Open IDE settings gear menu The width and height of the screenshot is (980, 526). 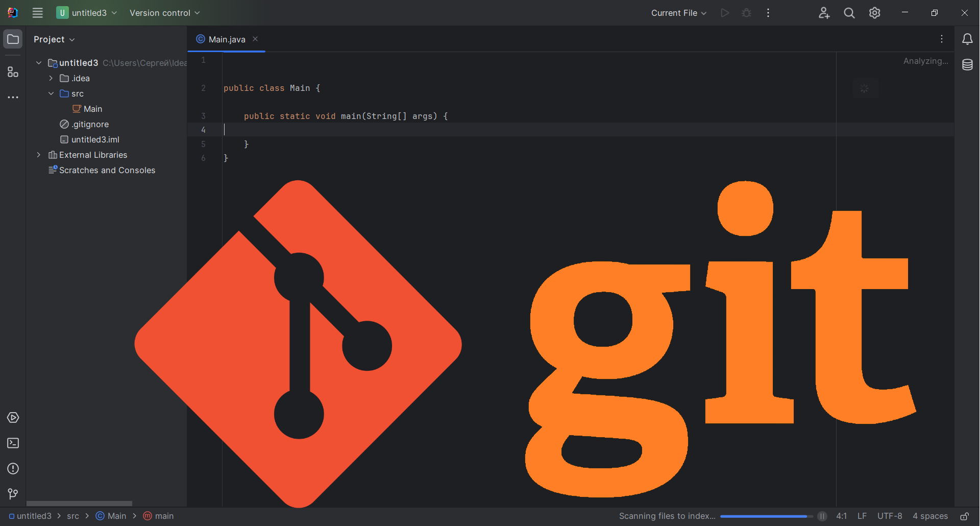pyautogui.click(x=875, y=13)
